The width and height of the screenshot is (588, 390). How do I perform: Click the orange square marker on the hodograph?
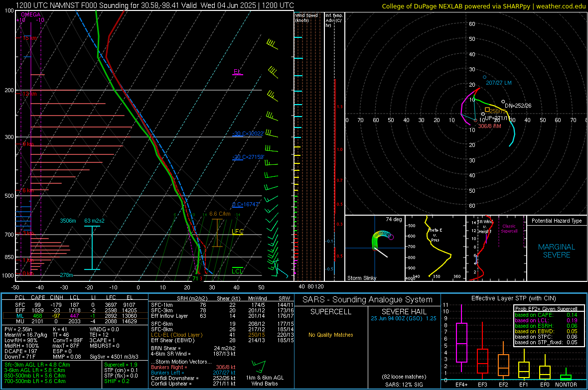coord(487,110)
